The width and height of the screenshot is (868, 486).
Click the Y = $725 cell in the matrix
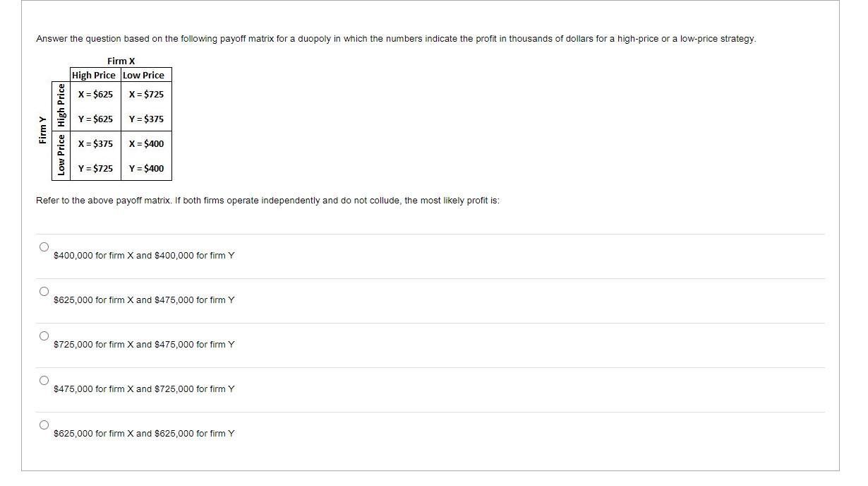tap(97, 169)
